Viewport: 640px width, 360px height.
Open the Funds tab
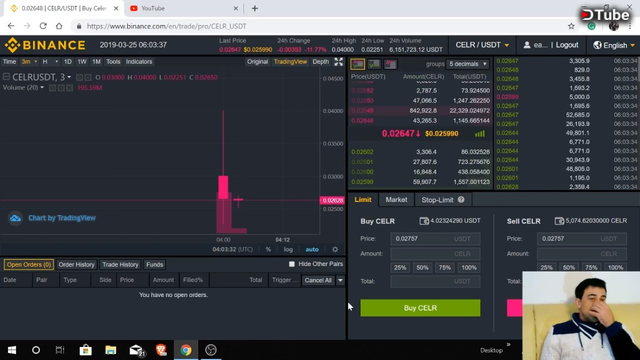155,264
